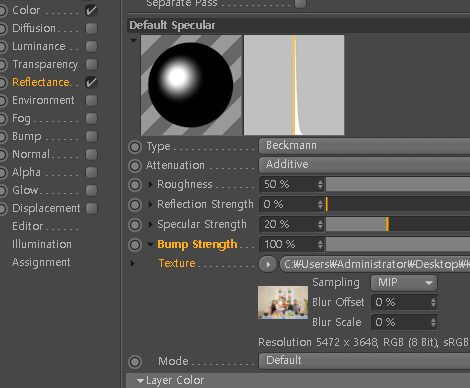The image size is (470, 388).
Task: Expand the Reflection Strength sub-options triangle
Action: tap(150, 204)
